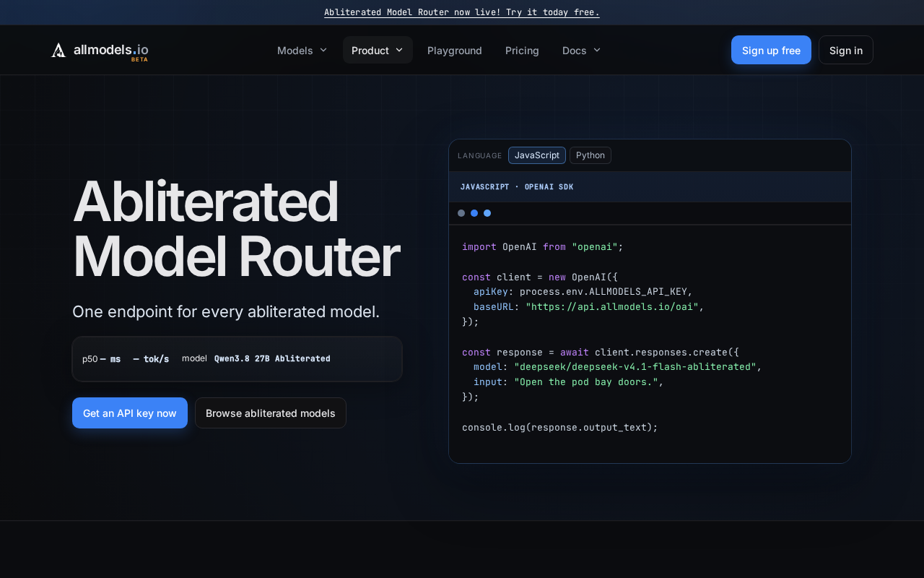The height and width of the screenshot is (578, 924).
Task: Click Get an API key now
Action: [x=130, y=413]
